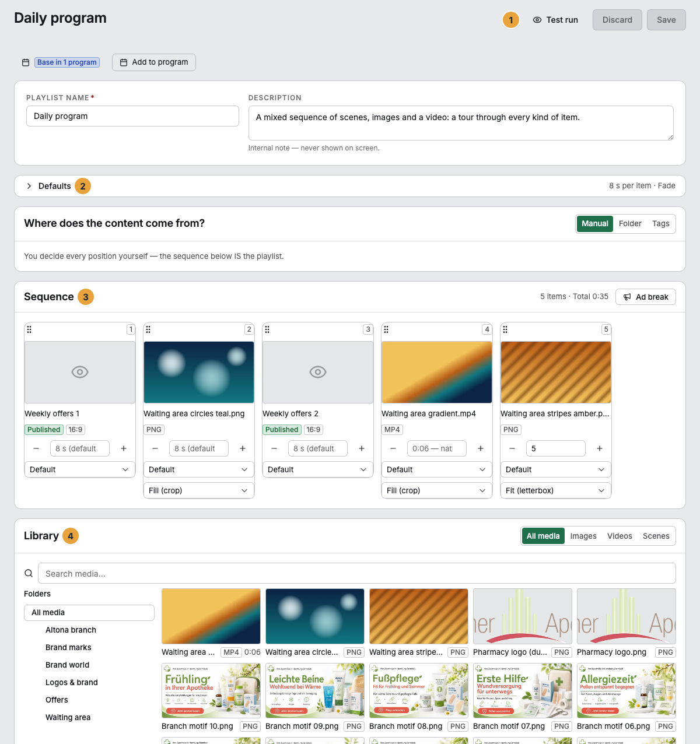The height and width of the screenshot is (744, 700).
Task: Insert an Ad break
Action: tap(646, 297)
